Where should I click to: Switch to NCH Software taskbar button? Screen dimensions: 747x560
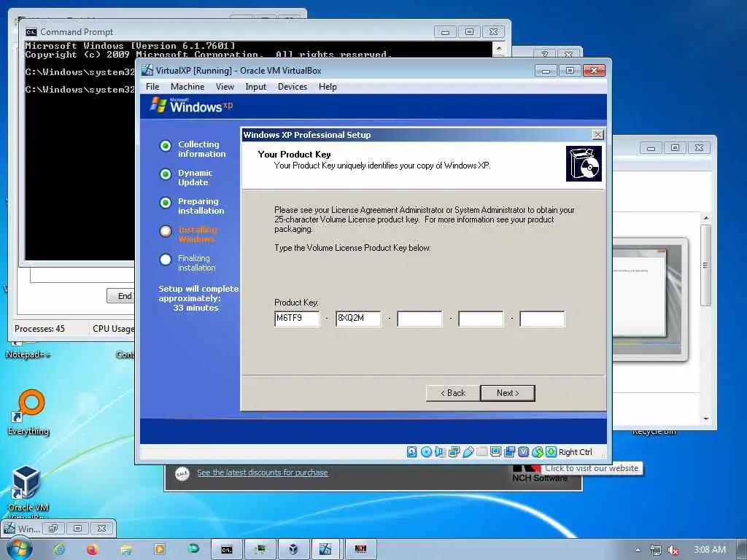tap(360, 550)
